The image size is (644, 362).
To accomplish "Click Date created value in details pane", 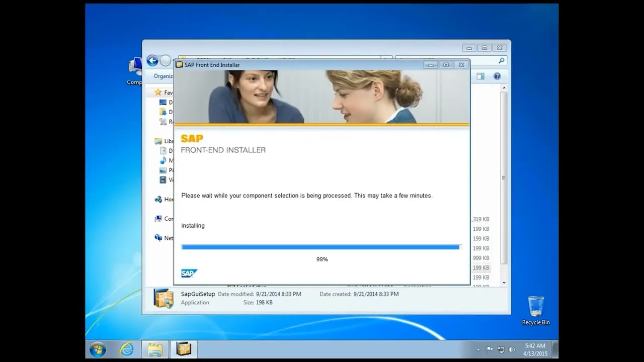I will point(376,294).
